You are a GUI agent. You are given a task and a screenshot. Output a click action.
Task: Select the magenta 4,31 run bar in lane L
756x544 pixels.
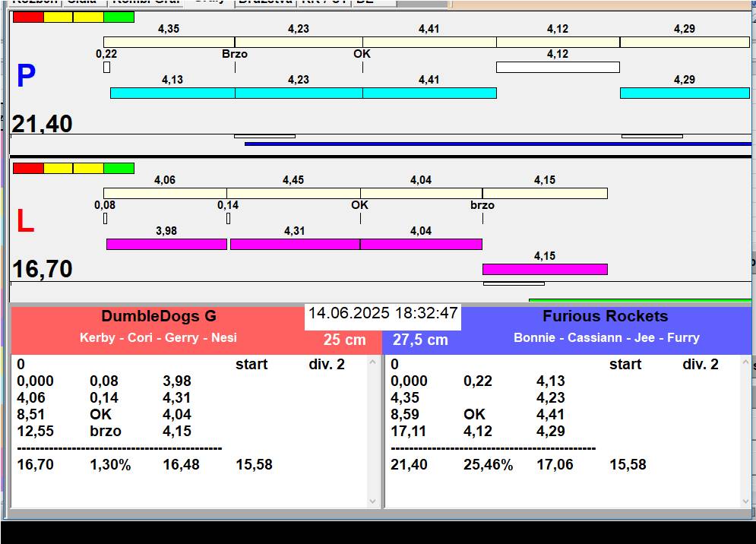(295, 244)
